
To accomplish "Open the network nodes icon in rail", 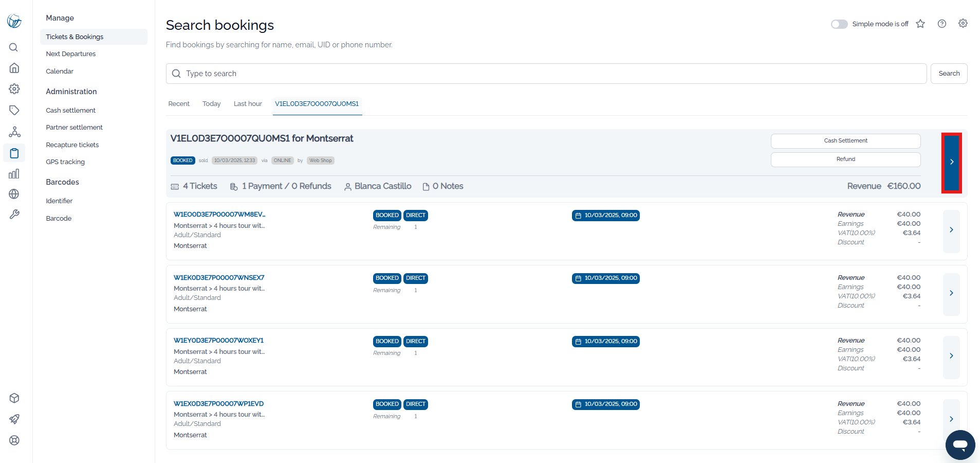I will [14, 132].
